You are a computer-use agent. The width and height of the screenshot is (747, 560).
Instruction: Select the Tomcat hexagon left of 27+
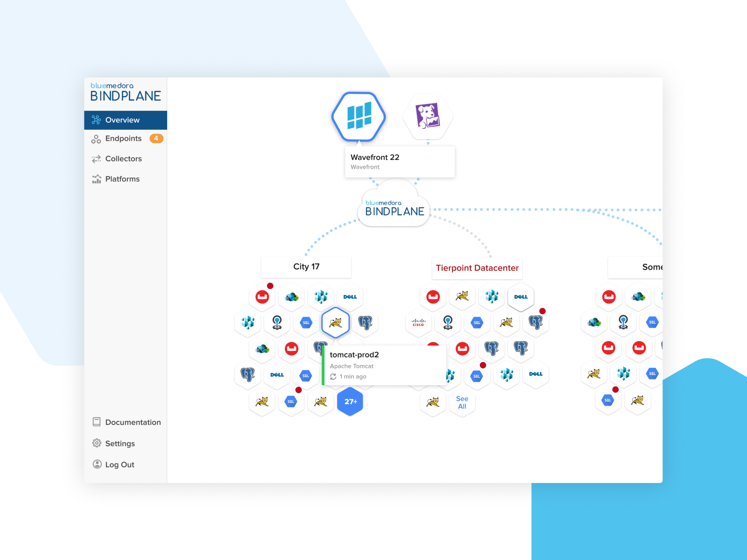click(321, 402)
